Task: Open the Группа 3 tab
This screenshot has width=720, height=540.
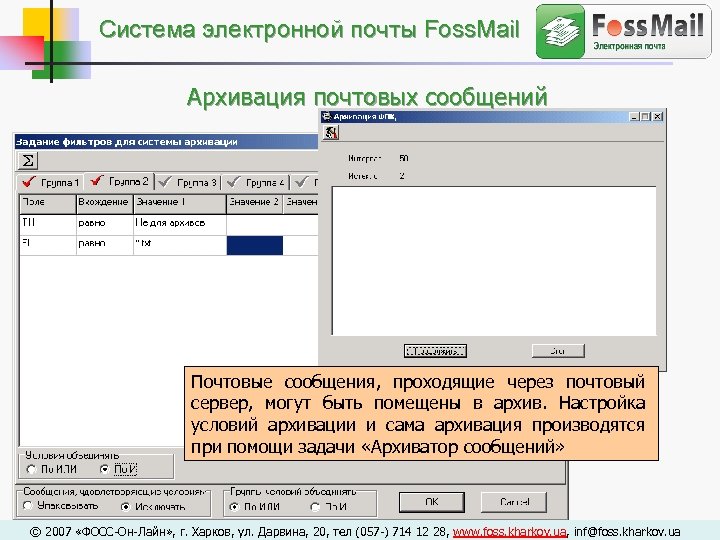Action: (x=188, y=182)
